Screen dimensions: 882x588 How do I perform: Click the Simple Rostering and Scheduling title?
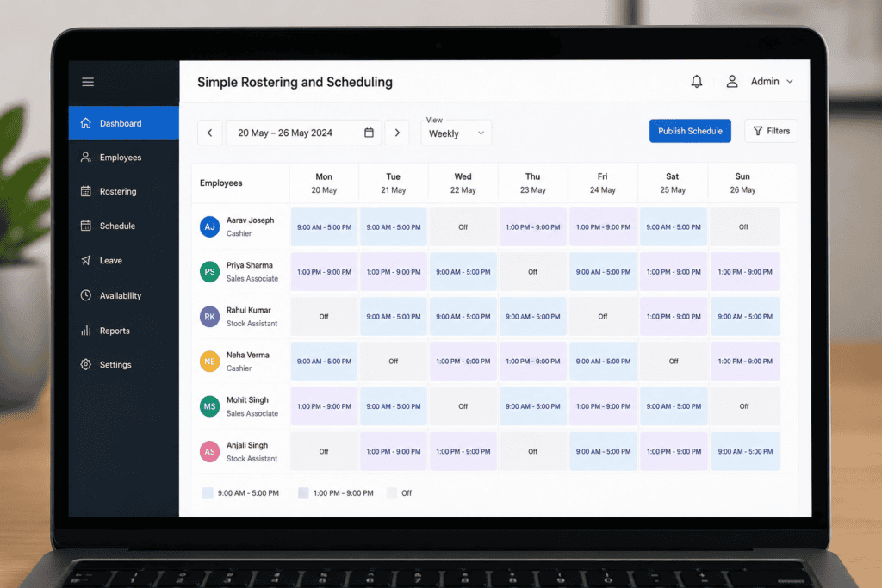coord(295,82)
